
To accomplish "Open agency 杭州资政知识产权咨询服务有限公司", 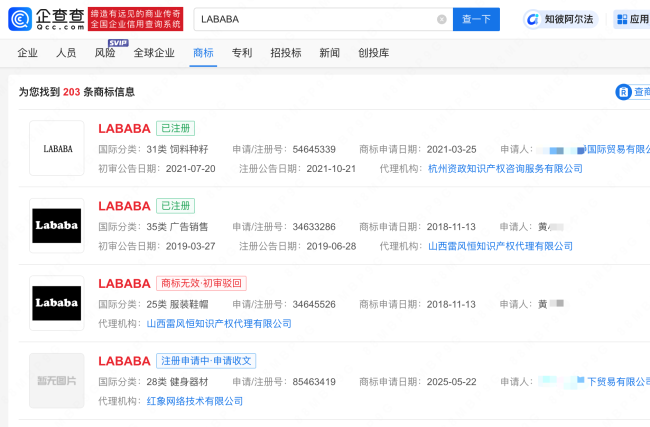I will 505,169.
